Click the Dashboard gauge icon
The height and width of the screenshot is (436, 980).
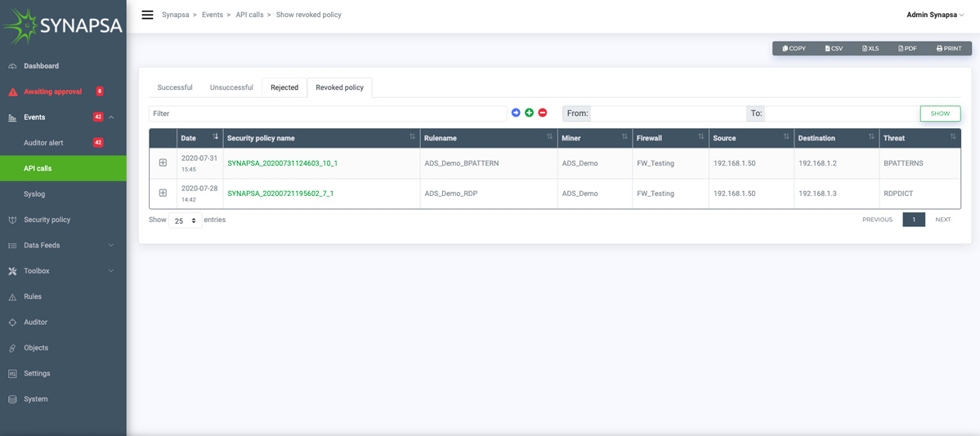pyautogui.click(x=12, y=66)
